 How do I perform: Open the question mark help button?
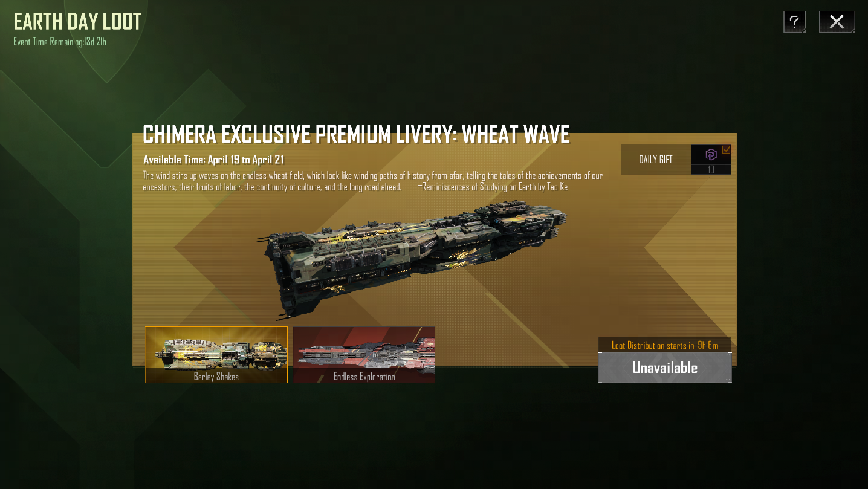(x=794, y=22)
